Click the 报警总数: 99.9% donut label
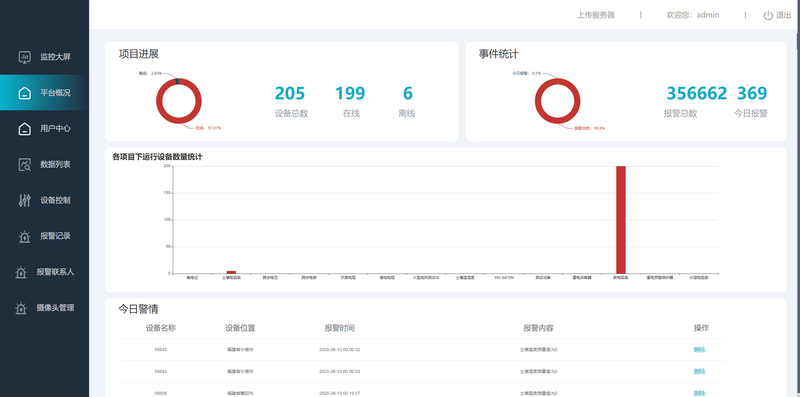 point(590,129)
